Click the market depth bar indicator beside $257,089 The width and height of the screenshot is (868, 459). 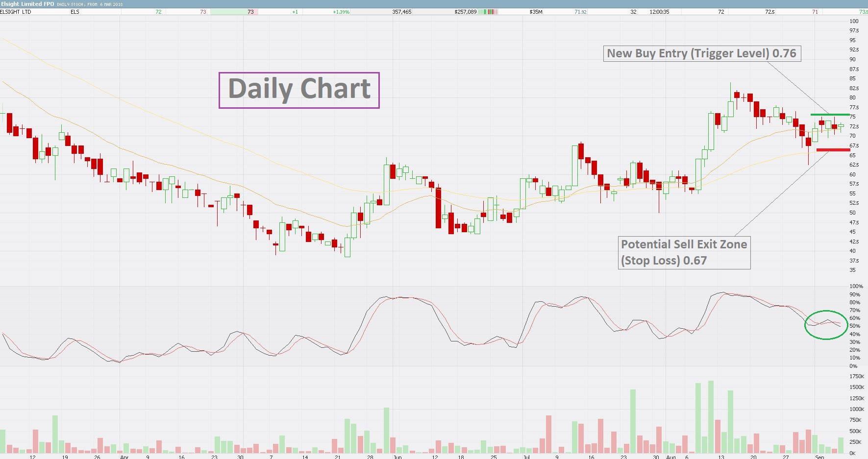tap(487, 12)
